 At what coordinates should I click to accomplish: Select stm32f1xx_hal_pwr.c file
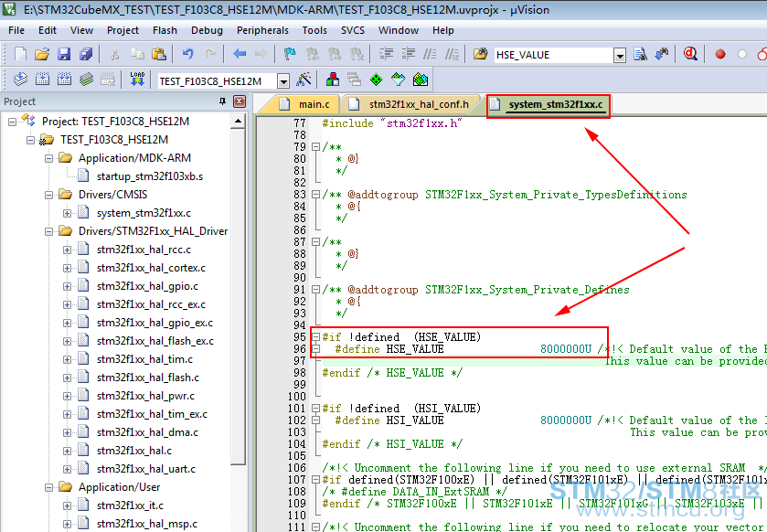tap(145, 396)
